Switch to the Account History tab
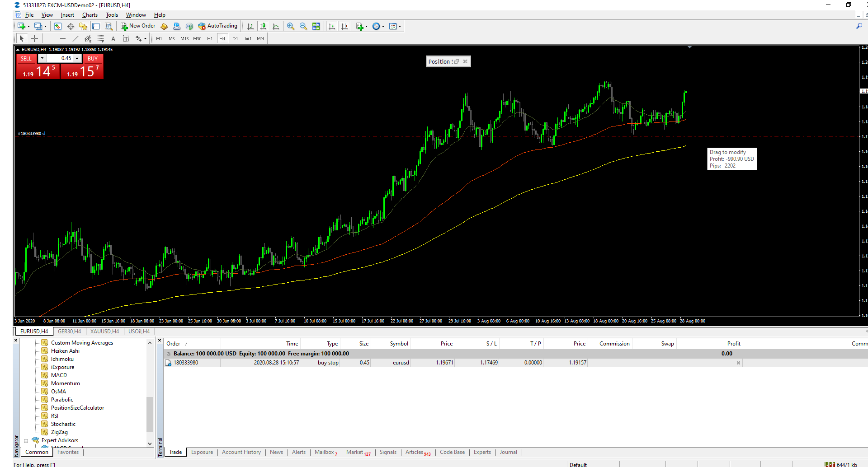Viewport: 868px width, 467px height. (x=241, y=452)
